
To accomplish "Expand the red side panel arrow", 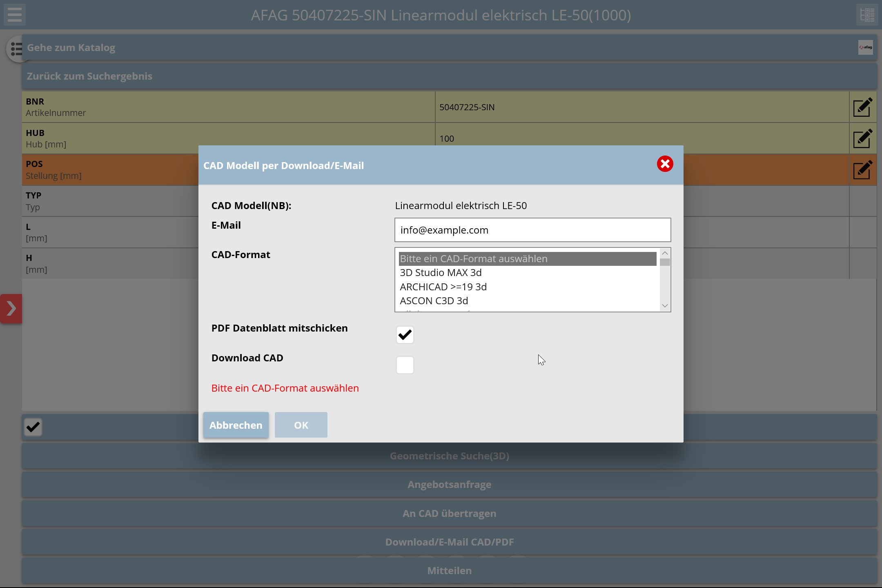I will 11,308.
